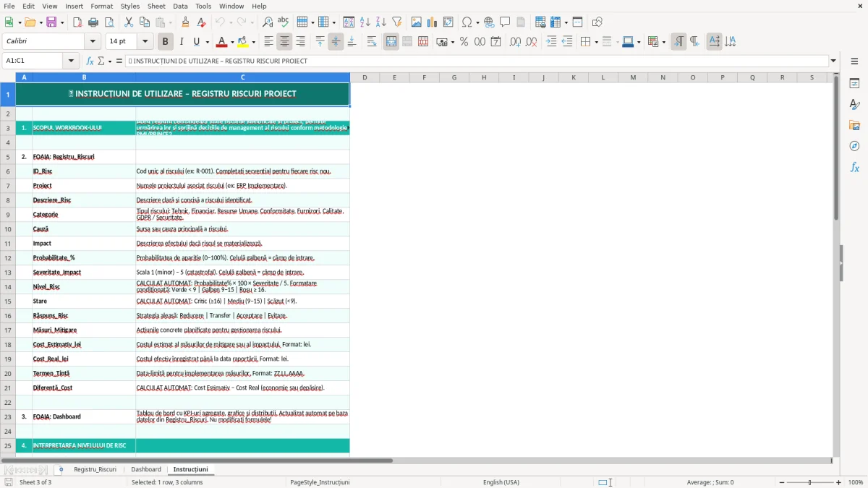Viewport: 868px width, 488px height.
Task: Open sidebar Navigator compass icon
Action: click(x=854, y=146)
